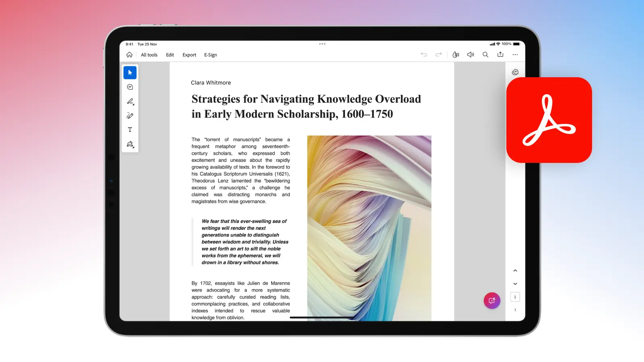
Task: Pick the freehand draw pencil tool
Action: [x=130, y=116]
